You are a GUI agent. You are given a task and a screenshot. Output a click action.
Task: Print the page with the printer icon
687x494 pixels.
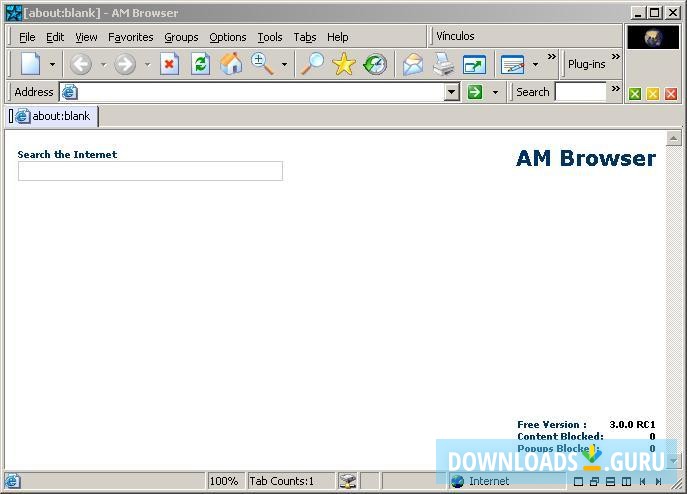point(443,64)
